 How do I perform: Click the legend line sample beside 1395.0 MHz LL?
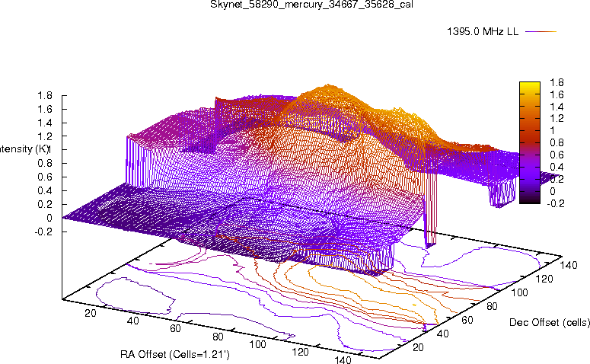pyautogui.click(x=541, y=32)
